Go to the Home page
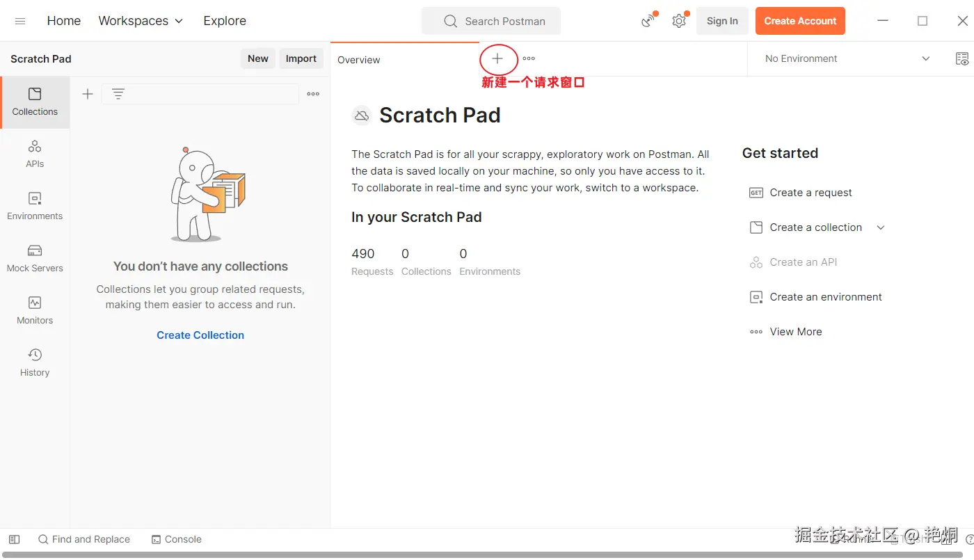 64,21
